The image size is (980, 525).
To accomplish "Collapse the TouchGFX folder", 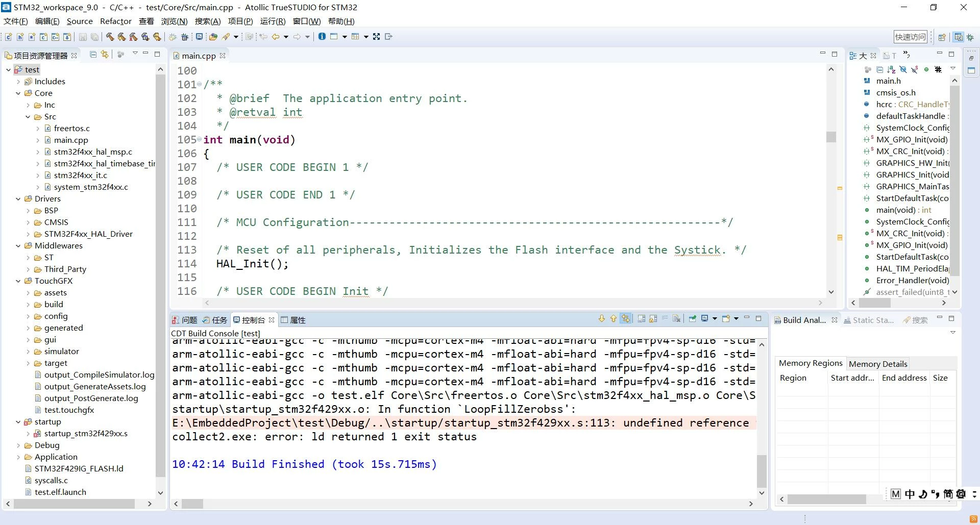I will click(x=18, y=281).
